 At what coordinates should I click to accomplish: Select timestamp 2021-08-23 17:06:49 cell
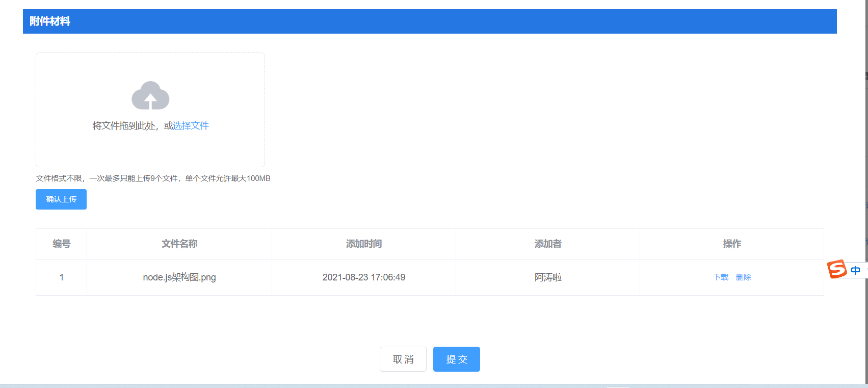click(364, 277)
